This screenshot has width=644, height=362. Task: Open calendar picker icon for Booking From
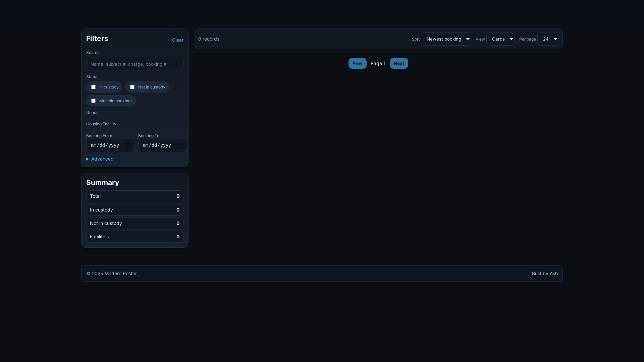pyautogui.click(x=127, y=145)
